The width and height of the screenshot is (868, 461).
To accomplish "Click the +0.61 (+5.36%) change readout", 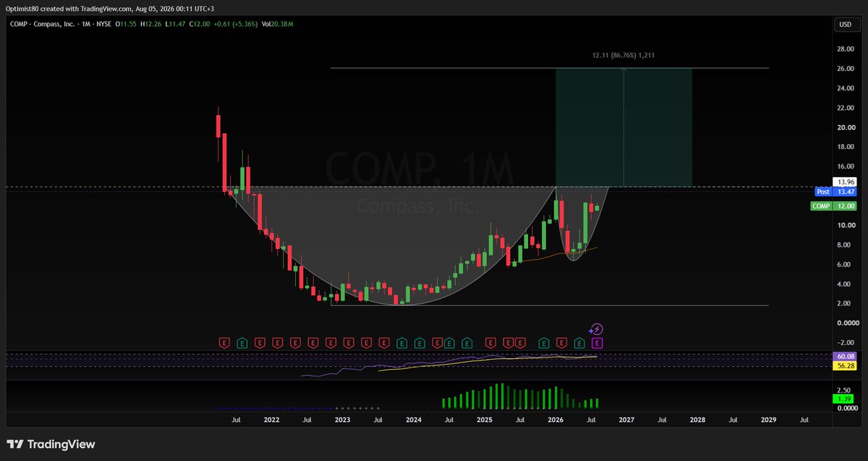I will [236, 25].
